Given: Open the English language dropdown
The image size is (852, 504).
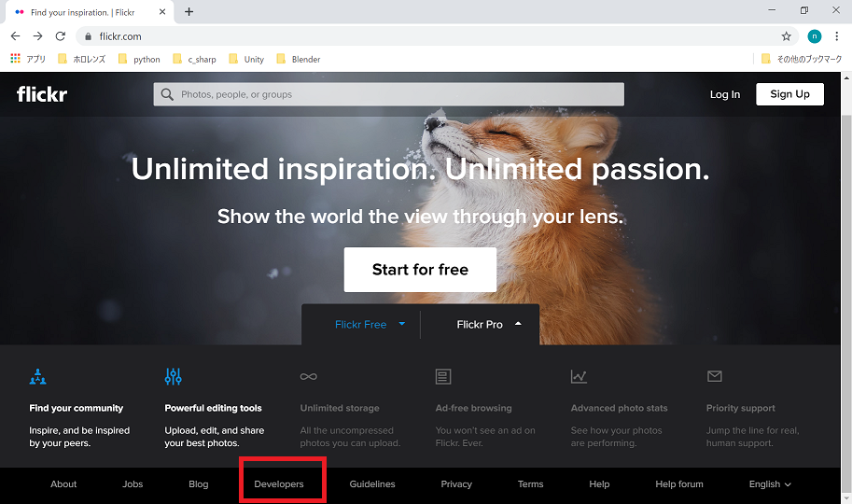Looking at the screenshot, I should pos(770,483).
